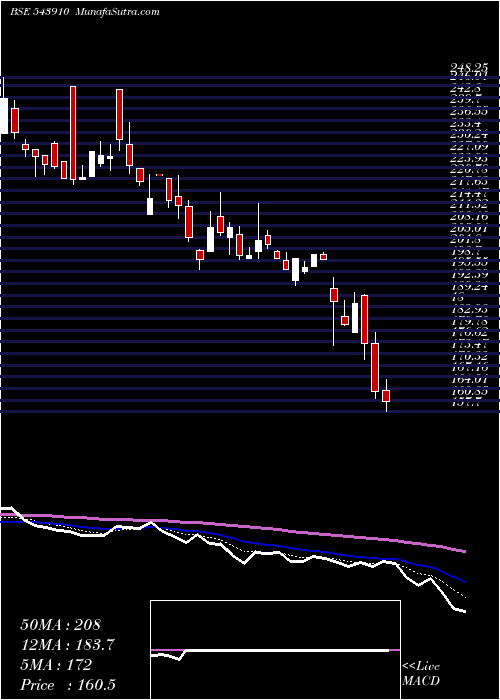
Task: Click the <<Live MACD label
Action: click(x=421, y=674)
